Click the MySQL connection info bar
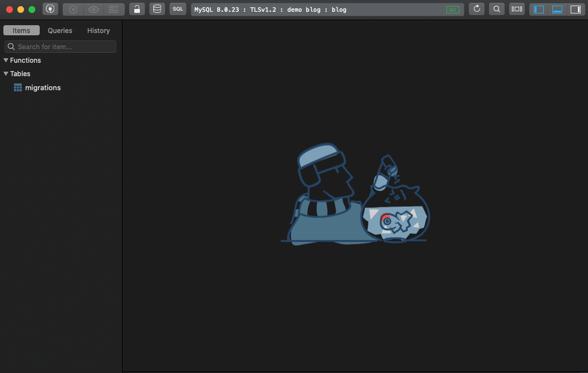Image resolution: width=588 pixels, height=373 pixels. pos(327,10)
